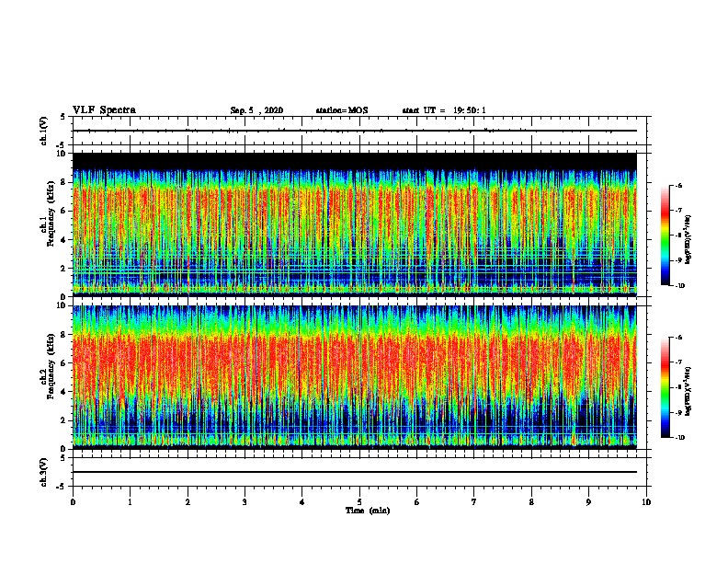The height and width of the screenshot is (563, 728).
Task: Click the ch.3 voltage waveform trace
Action: pyautogui.click(x=355, y=472)
